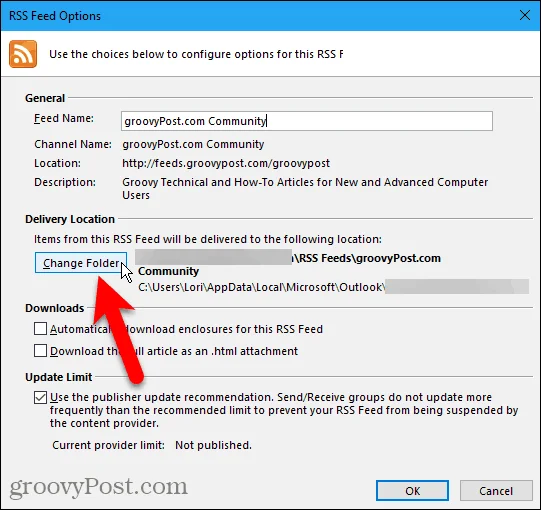
Task: Click the 'Current provider limit:' label
Action: [x=108, y=445]
